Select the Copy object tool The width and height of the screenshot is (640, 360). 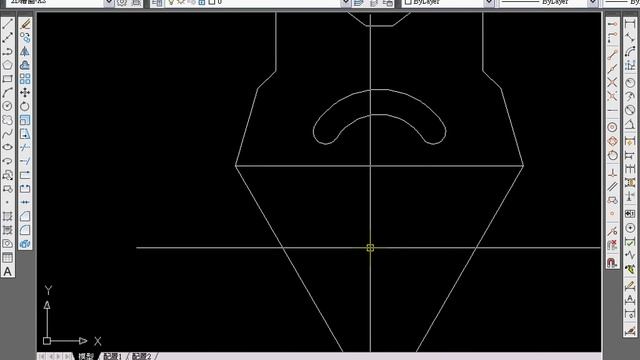[x=25, y=38]
